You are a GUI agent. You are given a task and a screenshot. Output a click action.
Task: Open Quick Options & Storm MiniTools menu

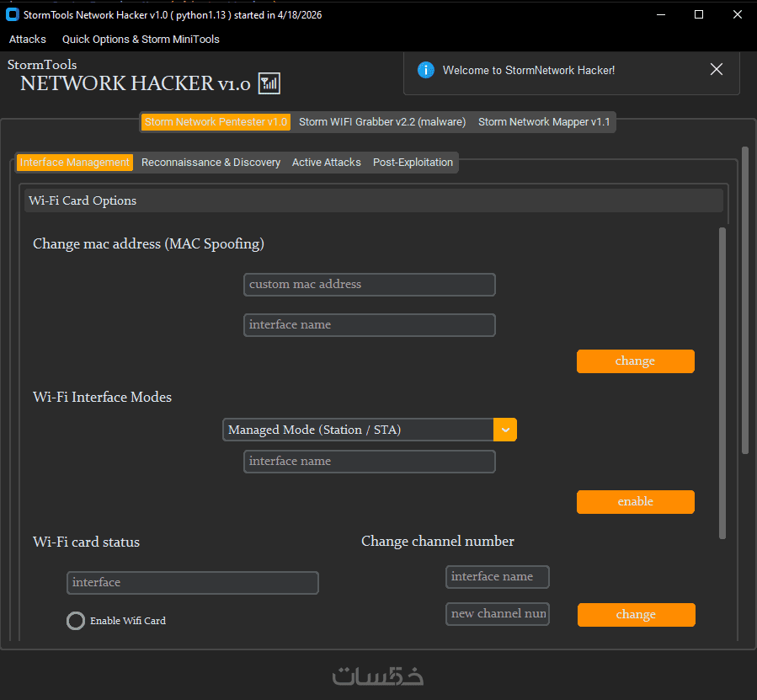coord(141,39)
